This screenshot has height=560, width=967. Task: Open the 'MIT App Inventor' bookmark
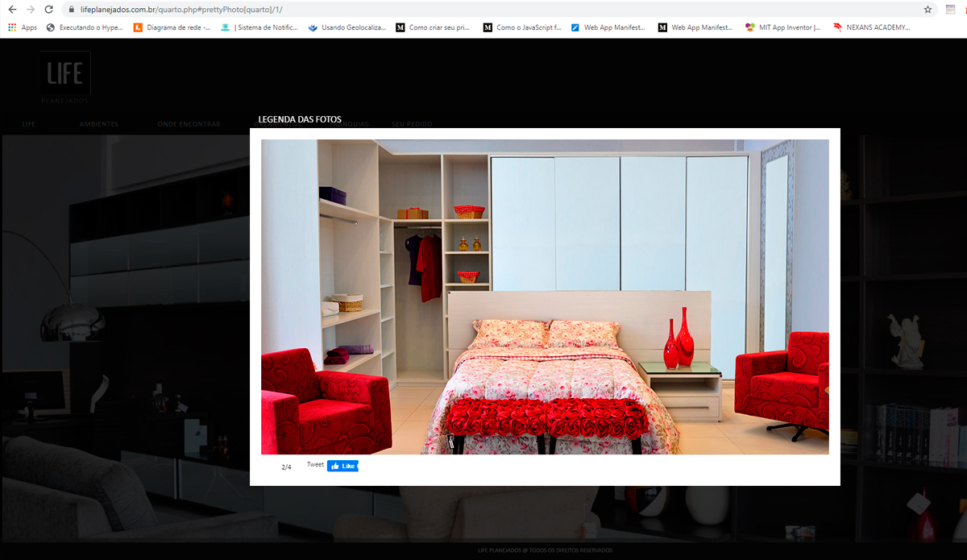(784, 27)
